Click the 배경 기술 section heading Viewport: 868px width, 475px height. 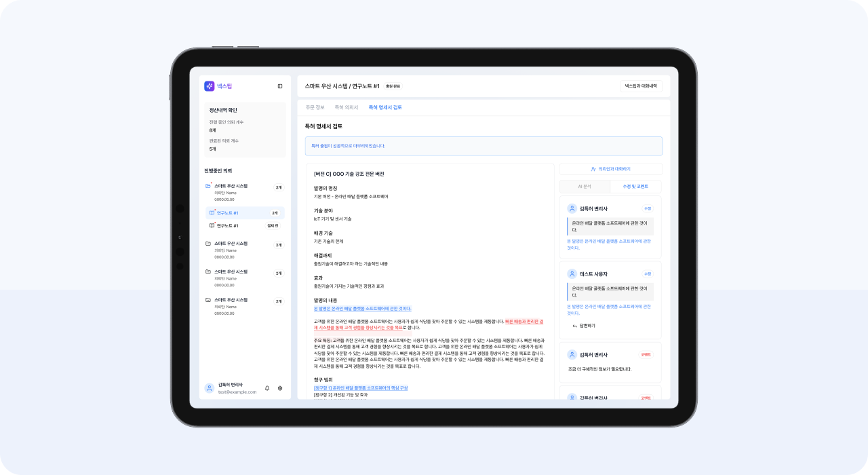[x=323, y=233]
